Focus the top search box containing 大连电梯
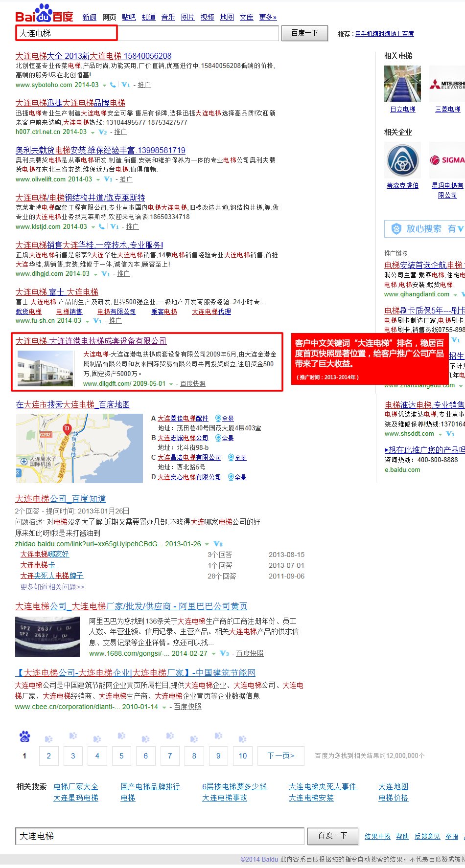Viewport: 465px width, 868px height. pos(147,33)
